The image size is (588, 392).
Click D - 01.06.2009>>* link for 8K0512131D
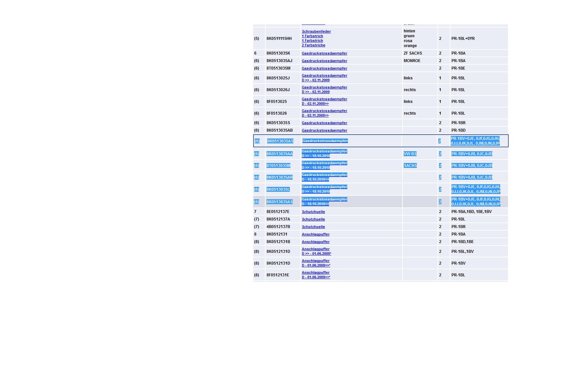[316, 265]
